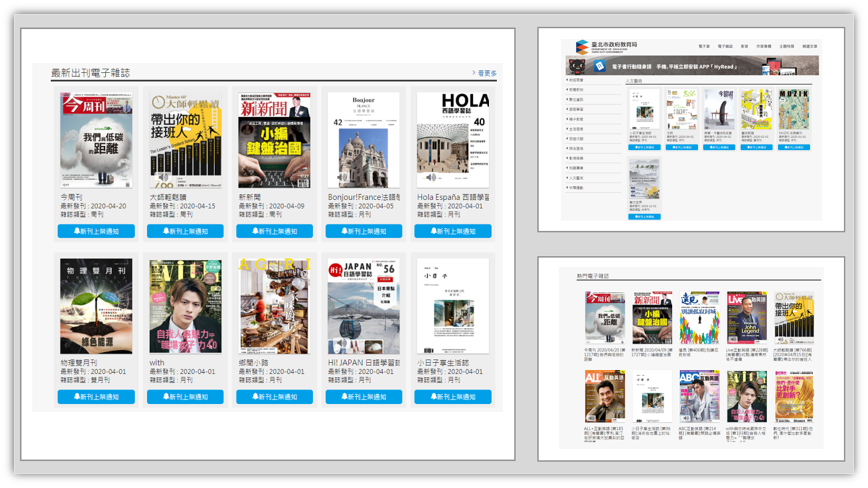Click the audio speaker icon on Hi! JAPAN cover
The height and width of the screenshot is (488, 868).
pyautogui.click(x=342, y=343)
